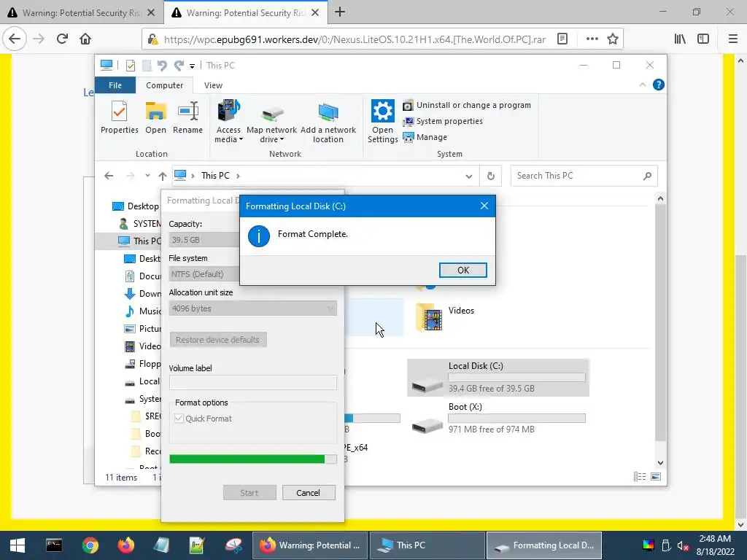The height and width of the screenshot is (560, 747).
Task: Click the Firefox URL address bar
Action: 355,39
